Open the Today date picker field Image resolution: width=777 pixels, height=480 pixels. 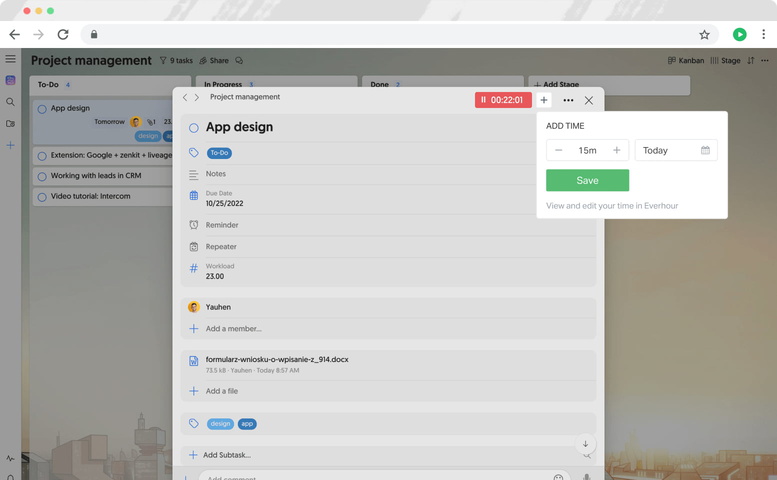tap(676, 150)
